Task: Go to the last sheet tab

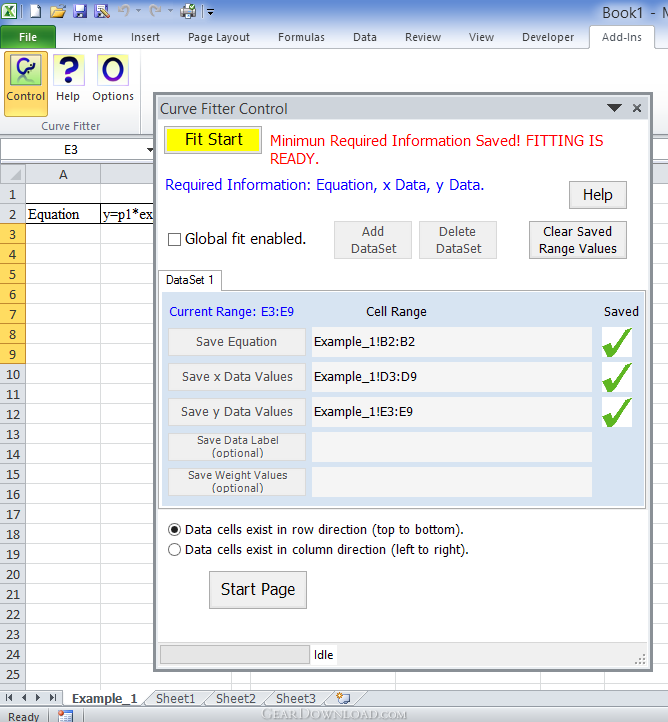Action: pyautogui.click(x=53, y=698)
